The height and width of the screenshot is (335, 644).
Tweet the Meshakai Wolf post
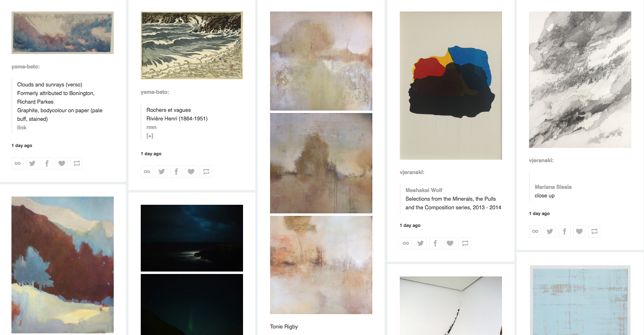point(421,243)
